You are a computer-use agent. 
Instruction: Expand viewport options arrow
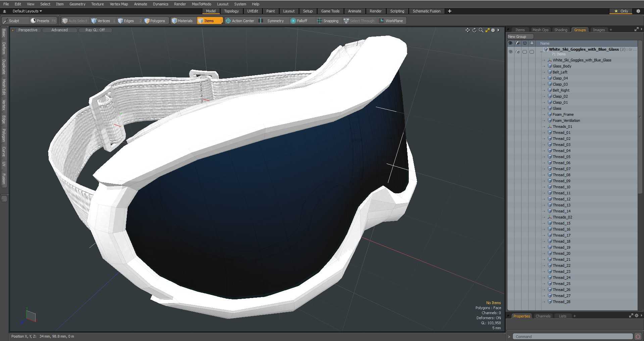[x=498, y=30]
